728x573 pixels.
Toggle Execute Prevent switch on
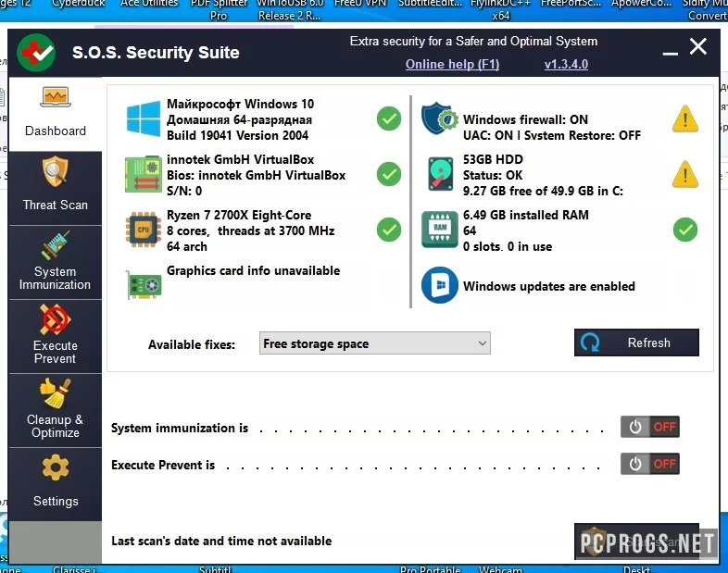coord(650,464)
